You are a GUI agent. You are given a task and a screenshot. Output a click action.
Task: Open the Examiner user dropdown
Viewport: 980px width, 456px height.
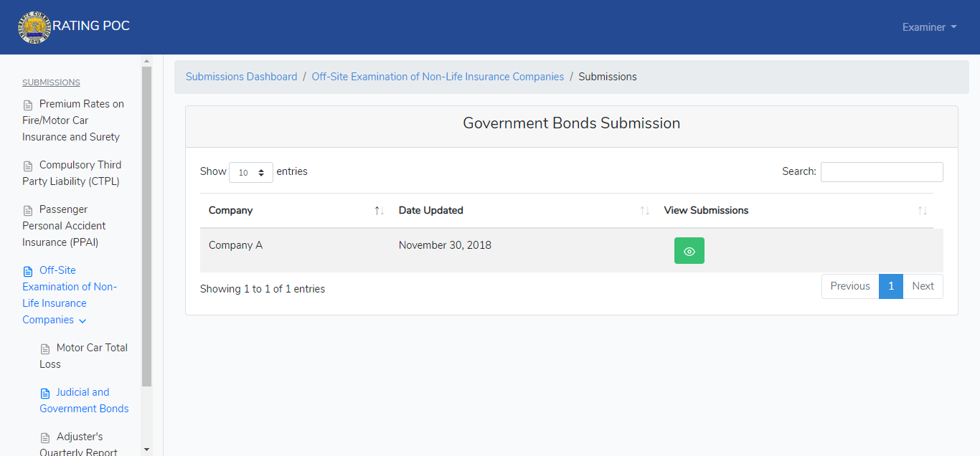[930, 27]
